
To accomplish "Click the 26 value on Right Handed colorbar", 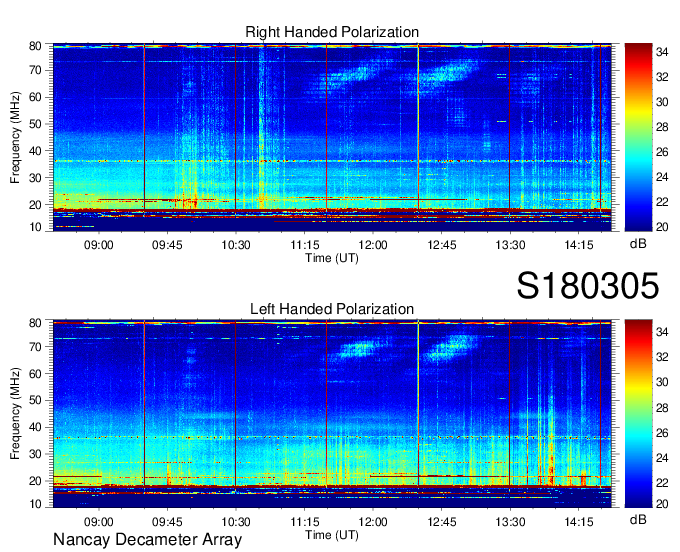I will click(662, 152).
